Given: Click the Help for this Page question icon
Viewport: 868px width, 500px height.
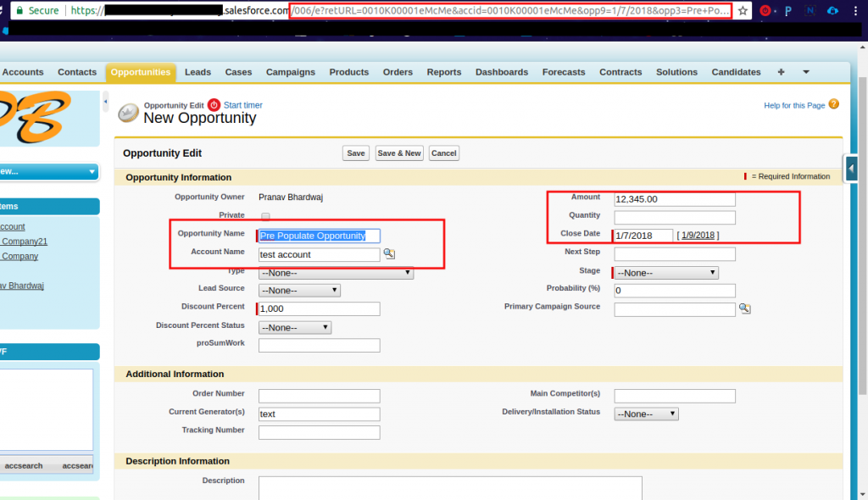Looking at the screenshot, I should point(834,104).
